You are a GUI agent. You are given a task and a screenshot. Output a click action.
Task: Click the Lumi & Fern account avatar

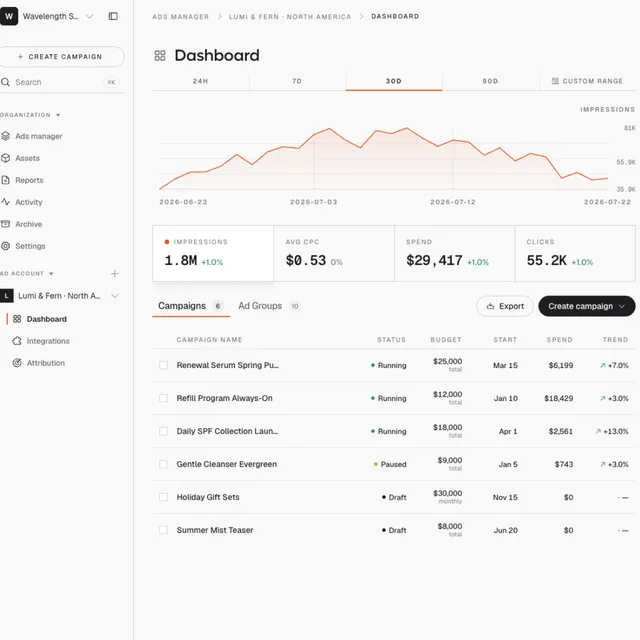pos(7,296)
